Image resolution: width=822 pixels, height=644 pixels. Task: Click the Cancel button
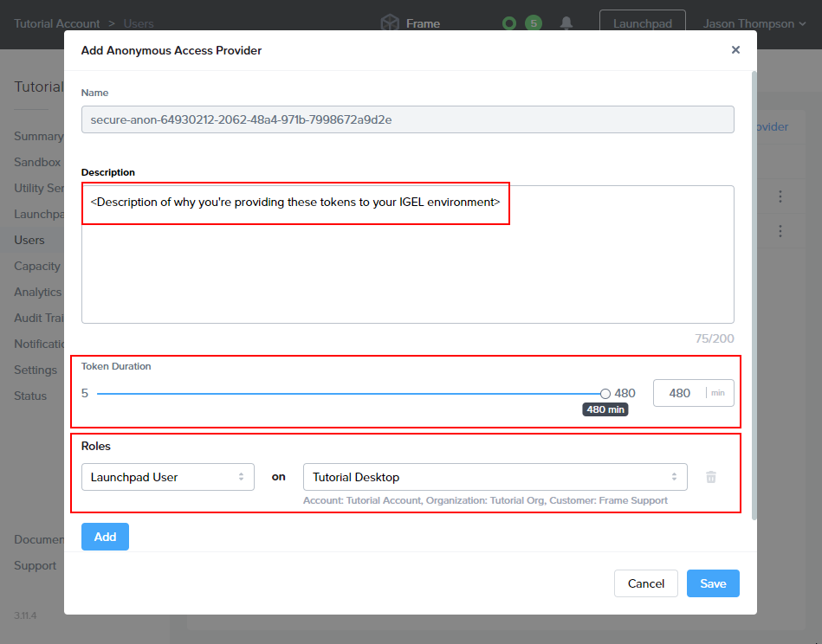pos(645,583)
